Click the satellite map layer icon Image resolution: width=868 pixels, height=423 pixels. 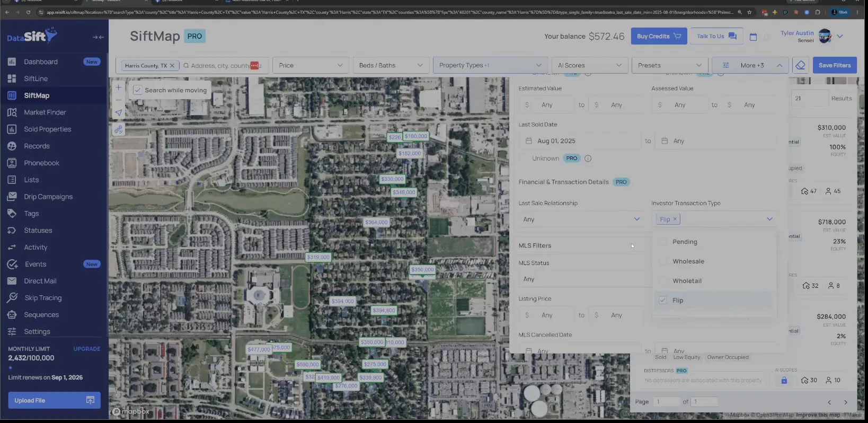tap(119, 129)
